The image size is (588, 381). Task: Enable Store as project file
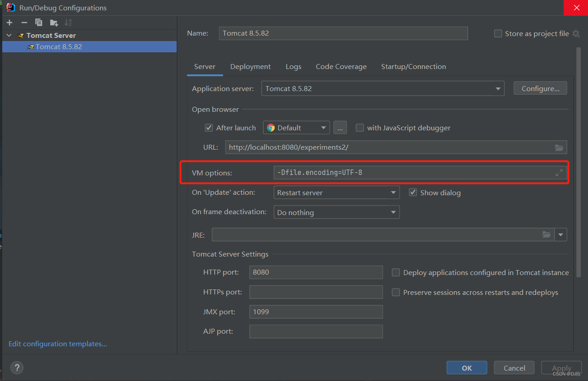click(498, 33)
